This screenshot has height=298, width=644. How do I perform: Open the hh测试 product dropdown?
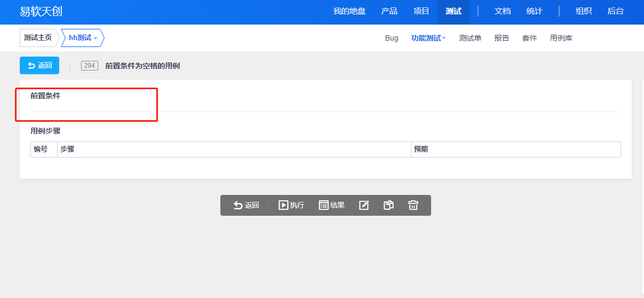tap(83, 38)
